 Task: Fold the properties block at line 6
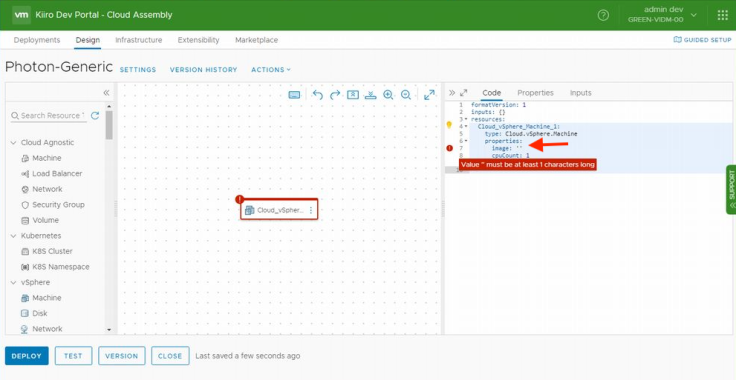[466, 141]
